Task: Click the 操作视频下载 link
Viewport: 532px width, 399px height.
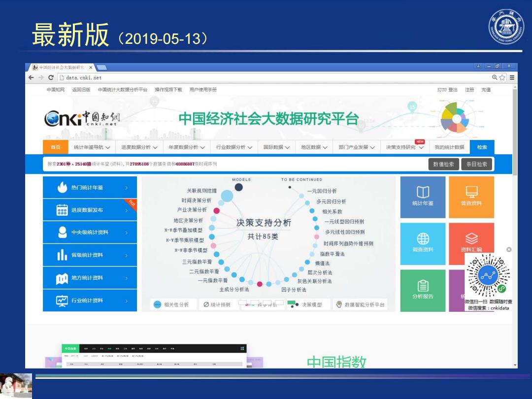Action: click(168, 90)
